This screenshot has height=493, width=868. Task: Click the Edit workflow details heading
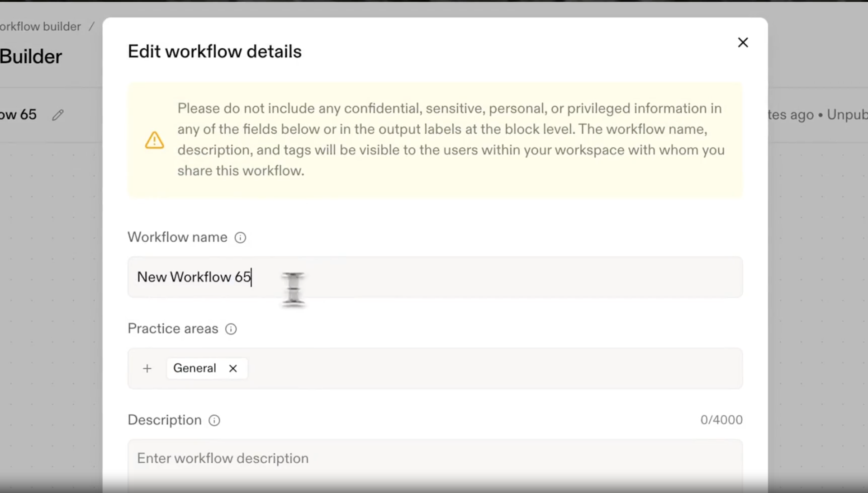click(214, 52)
